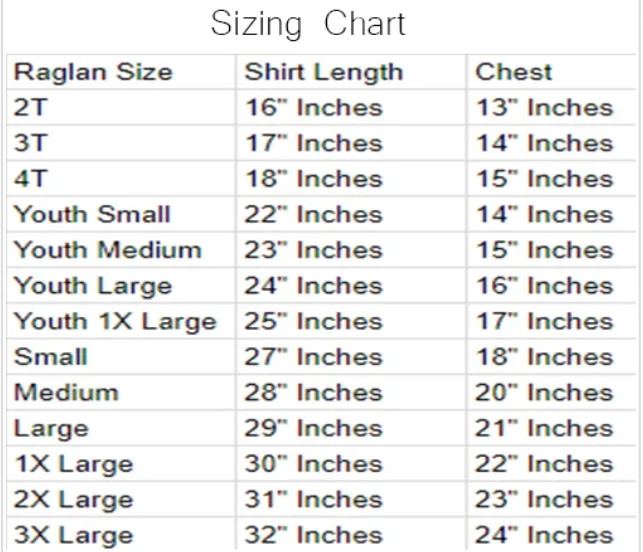Click the 3X Large row label
This screenshot has height=552, width=643.
tap(74, 536)
